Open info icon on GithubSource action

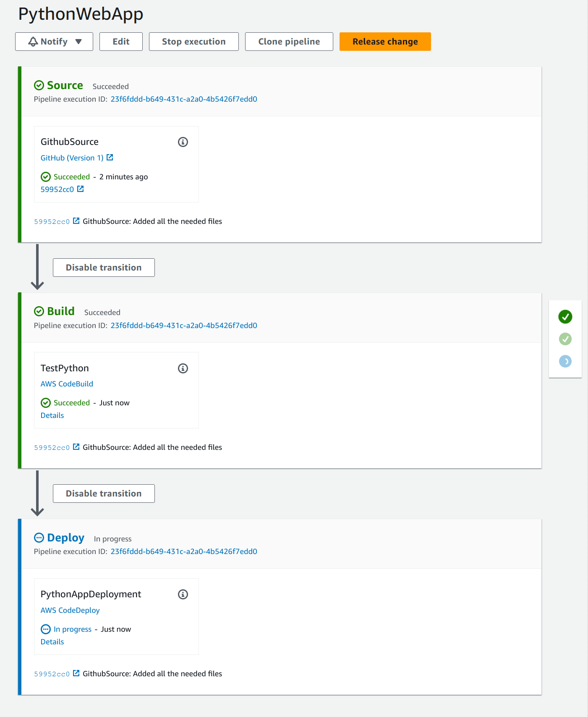point(183,142)
